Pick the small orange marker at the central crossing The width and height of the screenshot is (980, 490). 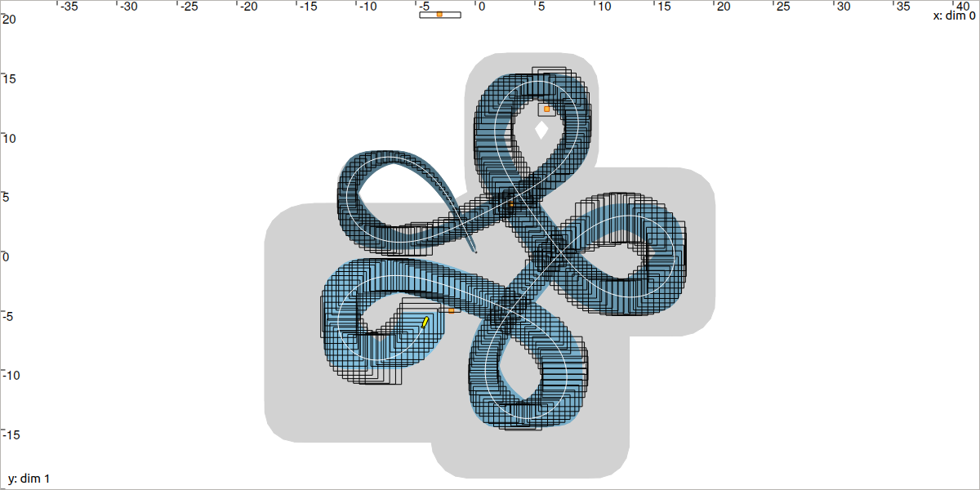(511, 205)
